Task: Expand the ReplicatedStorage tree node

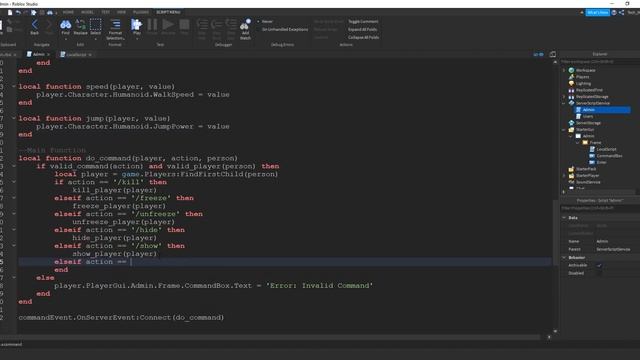Action: (564, 97)
